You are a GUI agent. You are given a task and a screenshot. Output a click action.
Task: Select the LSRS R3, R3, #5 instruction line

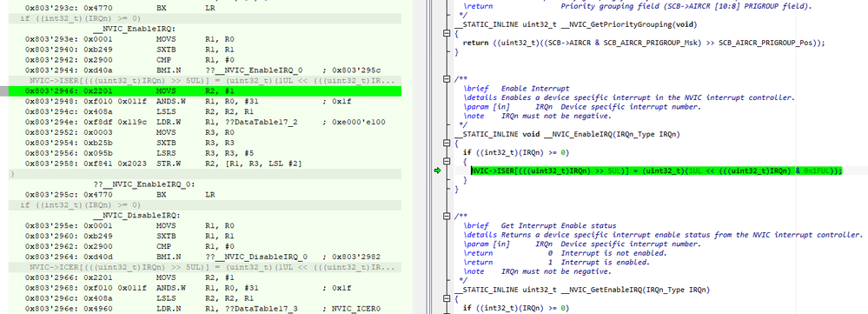tap(205, 153)
